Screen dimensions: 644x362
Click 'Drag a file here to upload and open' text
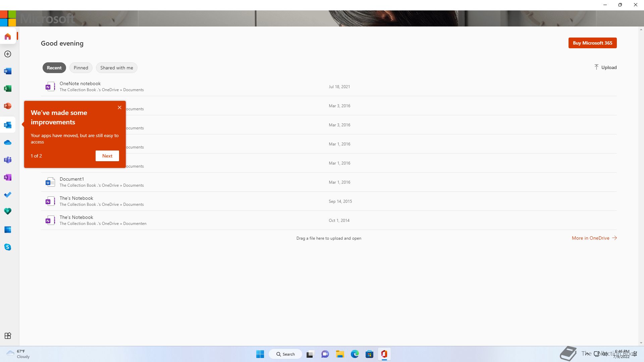pos(329,238)
